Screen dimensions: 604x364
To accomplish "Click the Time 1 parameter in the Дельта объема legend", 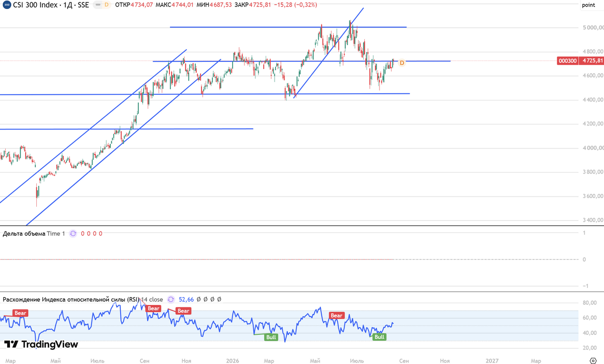I will pos(56,233).
